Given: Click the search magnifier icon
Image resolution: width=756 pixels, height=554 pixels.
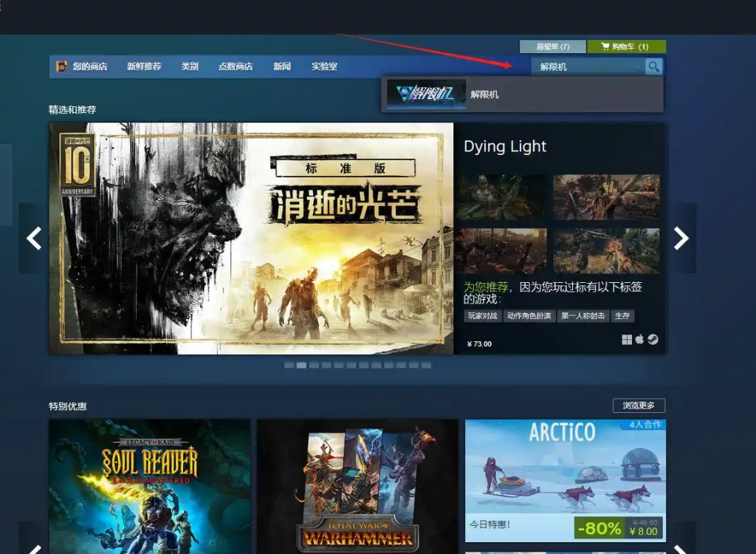Looking at the screenshot, I should (x=653, y=66).
